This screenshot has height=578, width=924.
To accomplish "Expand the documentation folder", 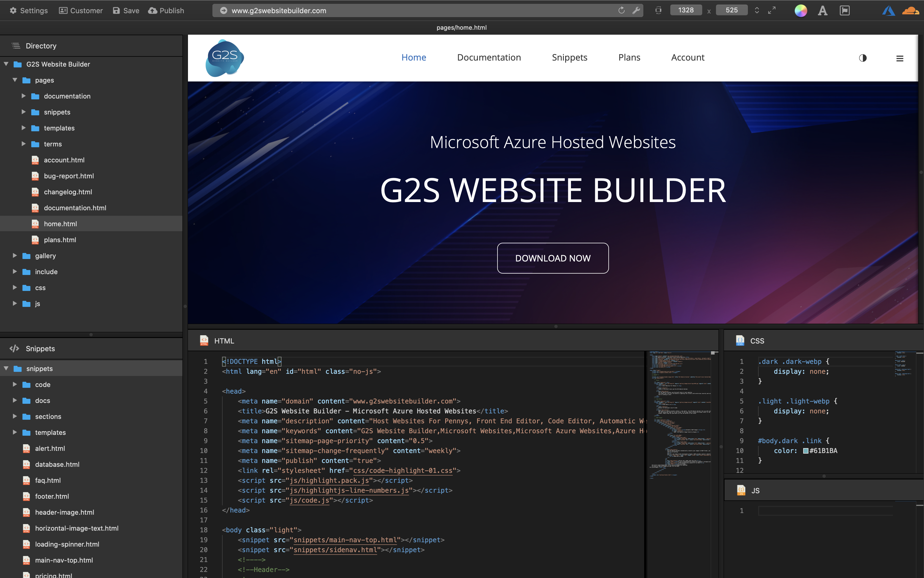I will pos(24,96).
